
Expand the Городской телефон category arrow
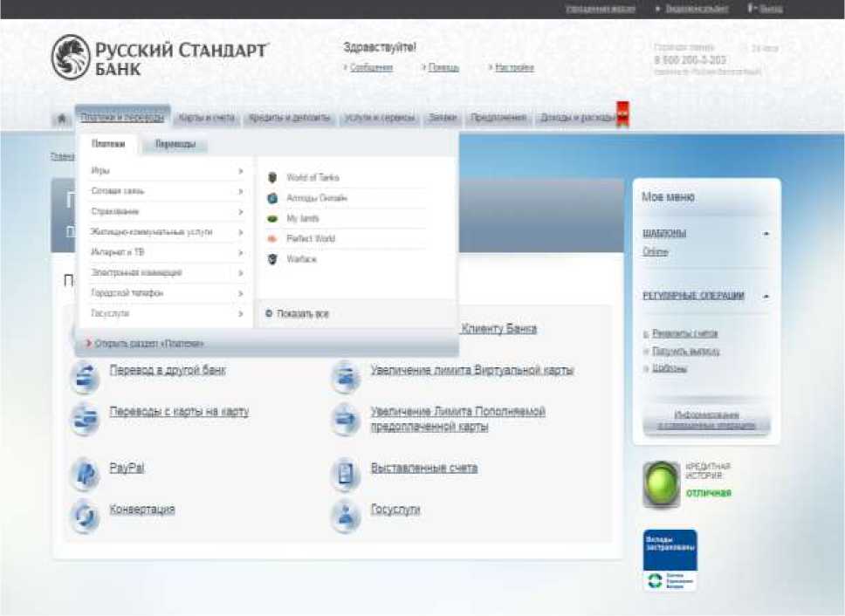click(240, 293)
